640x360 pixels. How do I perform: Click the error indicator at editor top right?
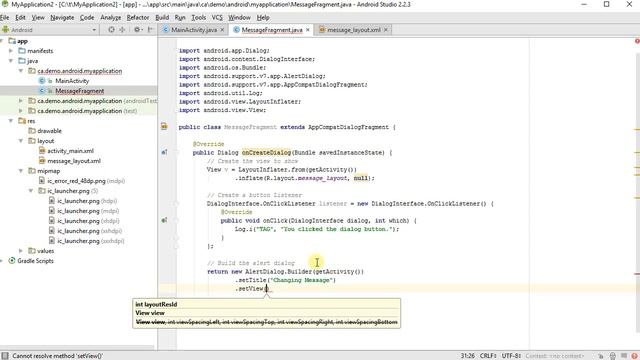click(637, 41)
